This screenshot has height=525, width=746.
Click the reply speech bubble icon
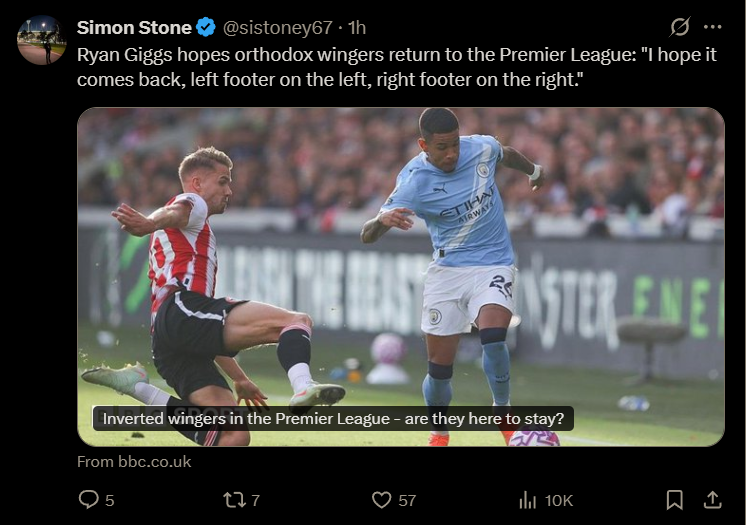pyautogui.click(x=89, y=499)
